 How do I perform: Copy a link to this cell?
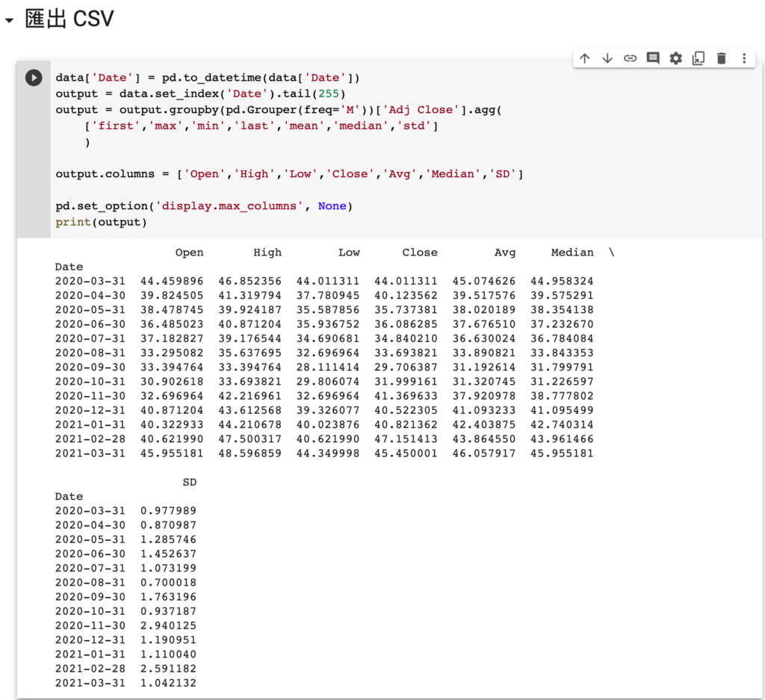[630, 58]
